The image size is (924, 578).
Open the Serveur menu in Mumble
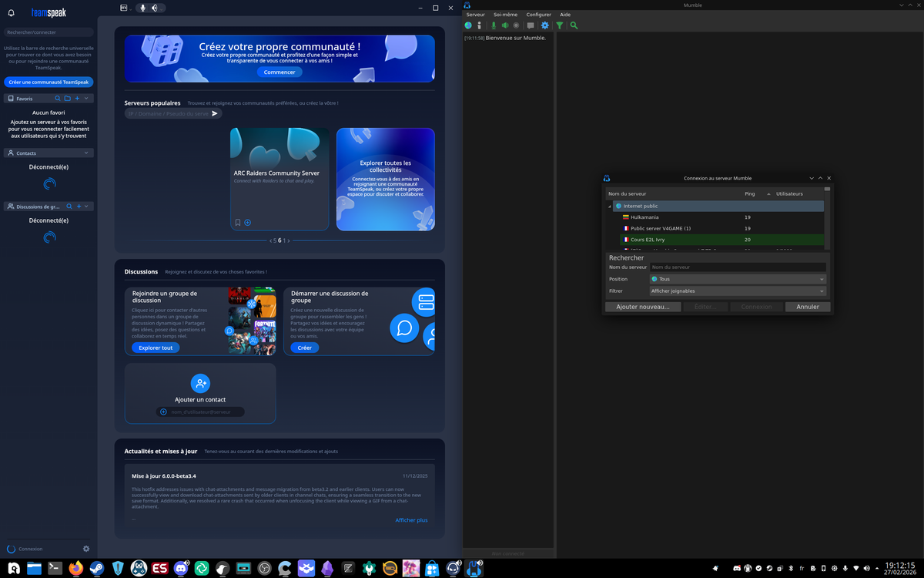coord(475,14)
